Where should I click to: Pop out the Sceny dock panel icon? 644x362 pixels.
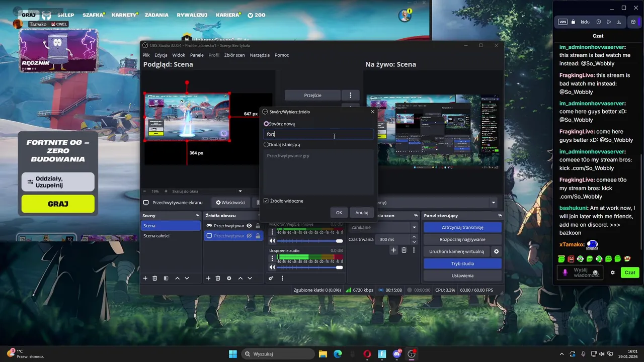pyautogui.click(x=197, y=216)
